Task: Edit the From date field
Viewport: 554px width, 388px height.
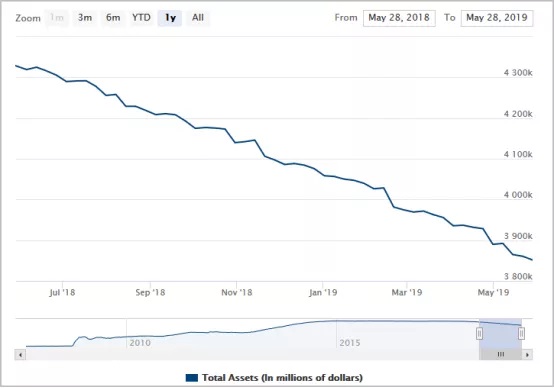Action: [x=399, y=18]
